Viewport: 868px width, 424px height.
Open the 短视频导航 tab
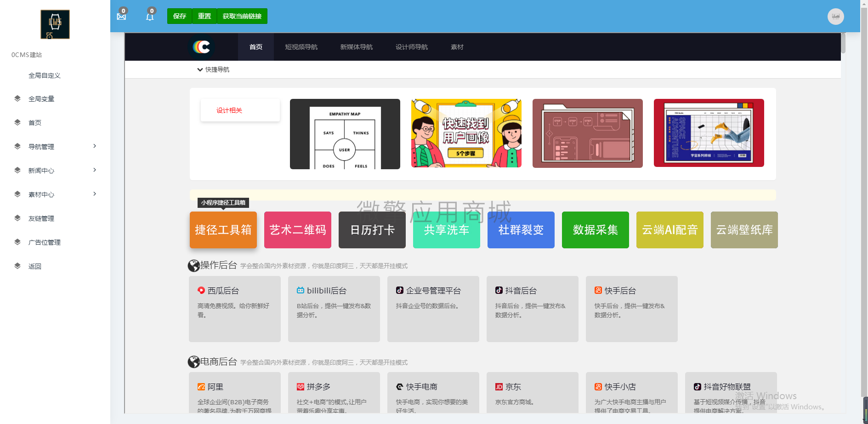point(301,47)
